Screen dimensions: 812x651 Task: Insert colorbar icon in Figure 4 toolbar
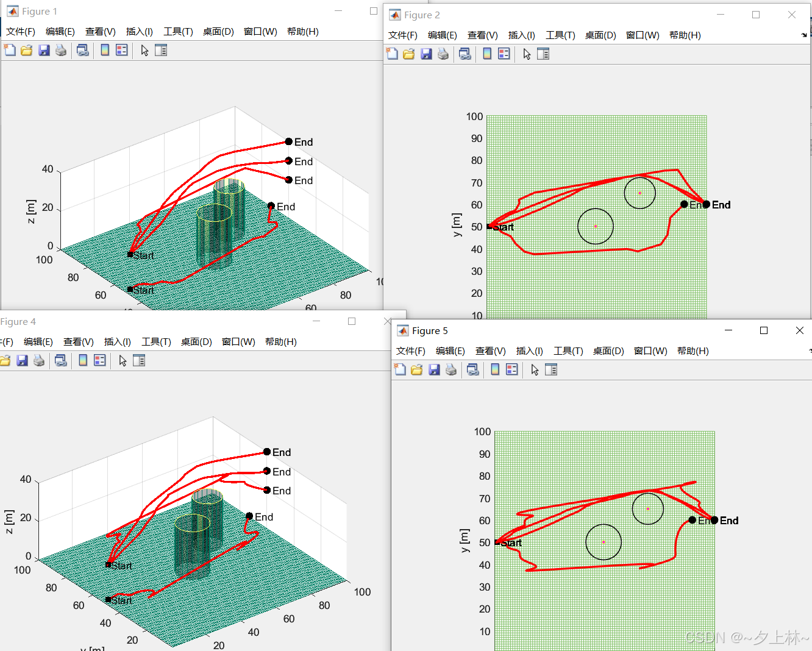83,360
